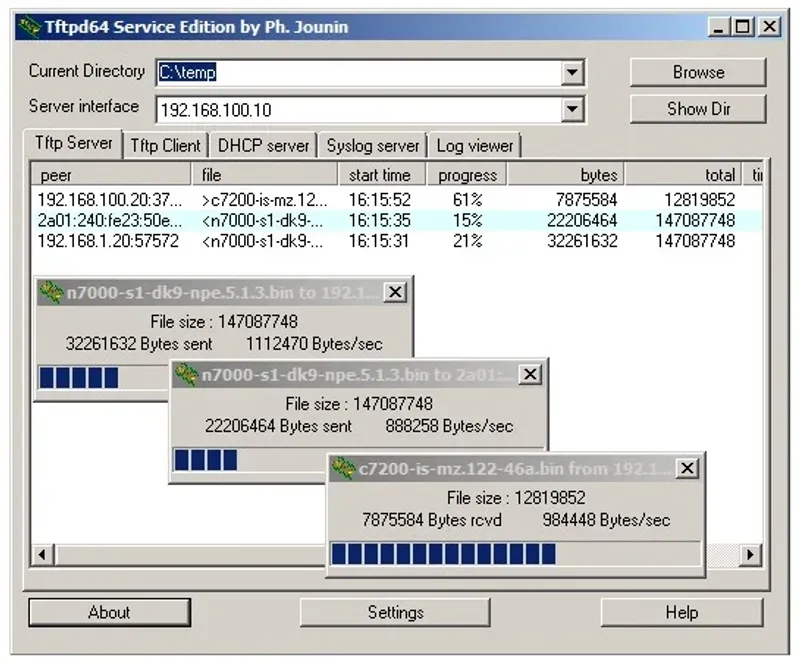Image resolution: width=800 pixels, height=662 pixels.
Task: Select the Tftp Client tab
Action: [x=165, y=146]
